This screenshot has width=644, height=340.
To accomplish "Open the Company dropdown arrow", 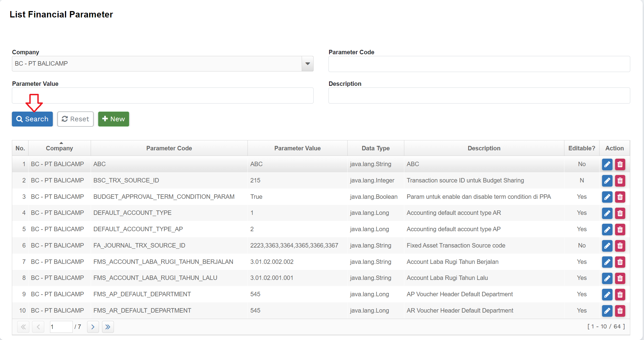I will coord(307,64).
